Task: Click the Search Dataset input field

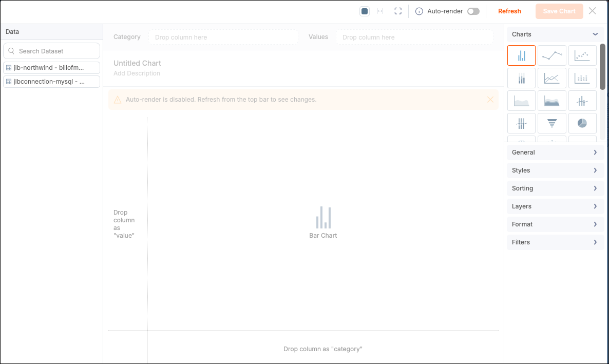Action: (52, 51)
